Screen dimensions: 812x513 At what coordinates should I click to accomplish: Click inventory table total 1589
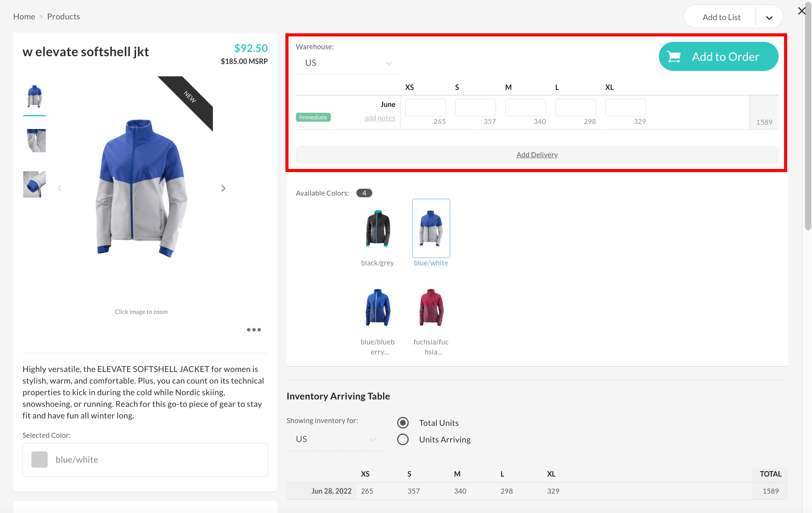coord(771,491)
